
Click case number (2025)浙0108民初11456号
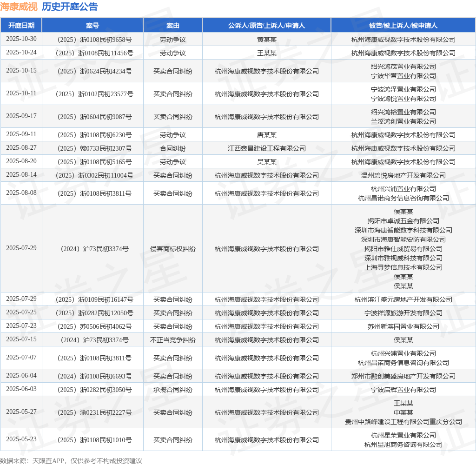pos(94,53)
